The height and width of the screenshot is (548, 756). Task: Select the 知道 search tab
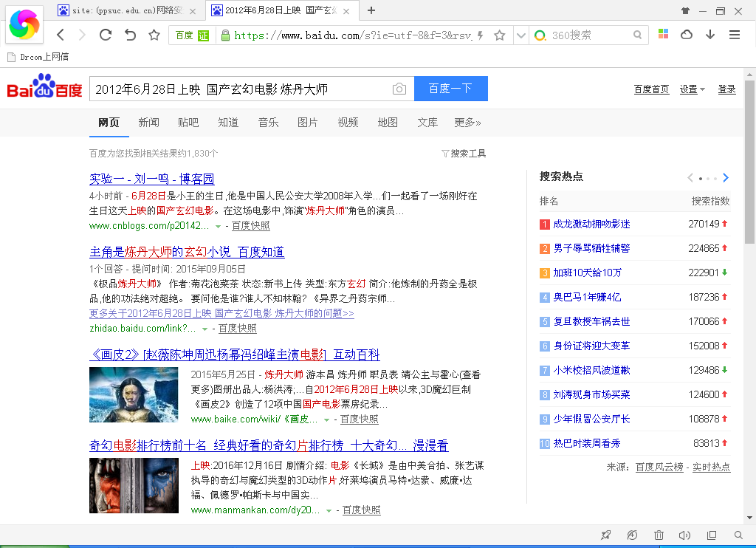pyautogui.click(x=228, y=123)
